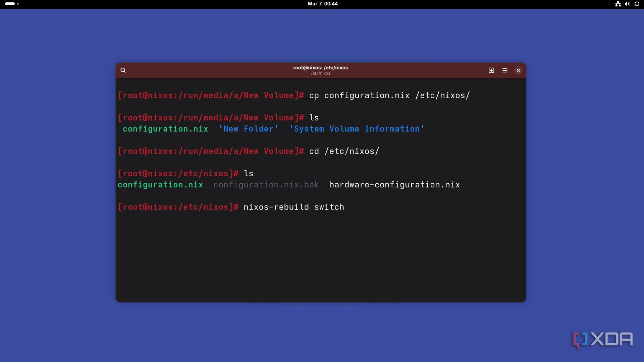
Task: Click the network status icon
Action: (x=618, y=4)
